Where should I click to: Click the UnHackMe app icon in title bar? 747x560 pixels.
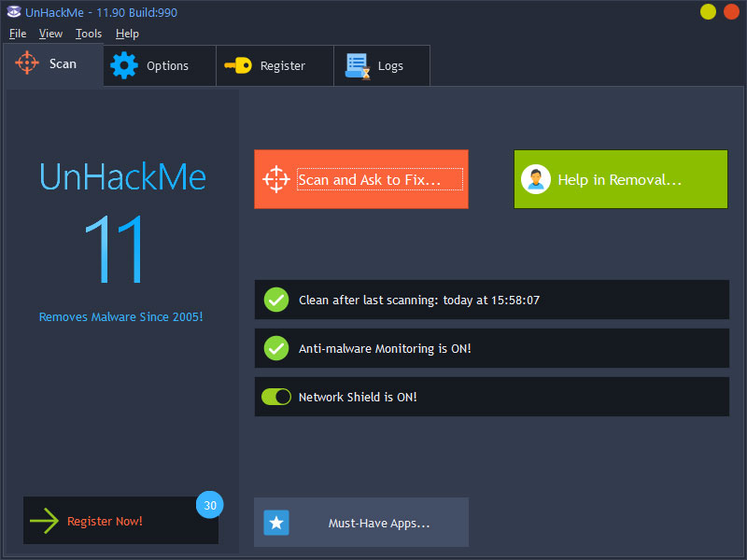(14, 12)
